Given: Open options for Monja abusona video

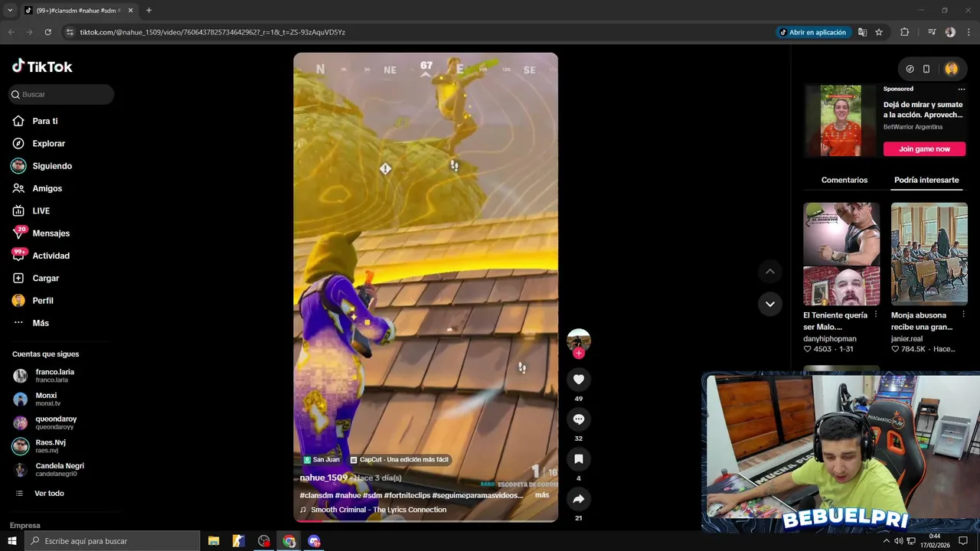Looking at the screenshot, I should [964, 315].
